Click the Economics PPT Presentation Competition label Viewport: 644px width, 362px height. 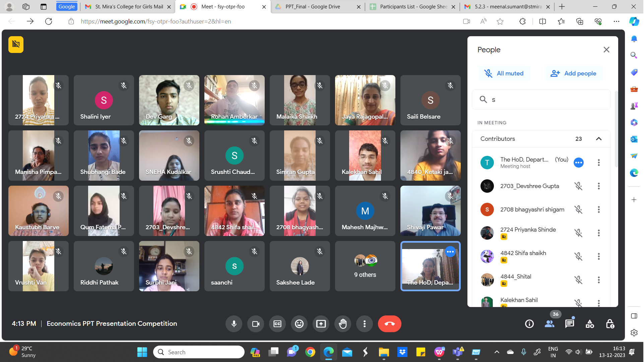pos(112,323)
